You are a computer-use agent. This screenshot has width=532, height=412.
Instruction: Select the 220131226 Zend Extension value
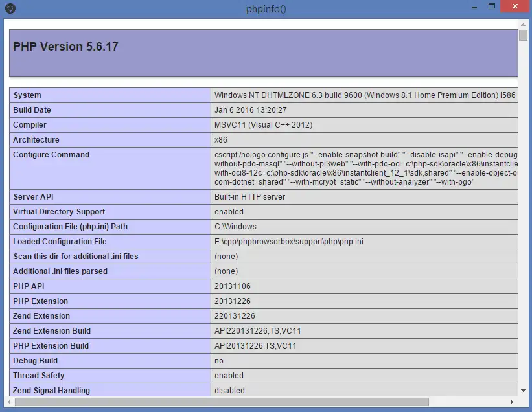click(235, 316)
